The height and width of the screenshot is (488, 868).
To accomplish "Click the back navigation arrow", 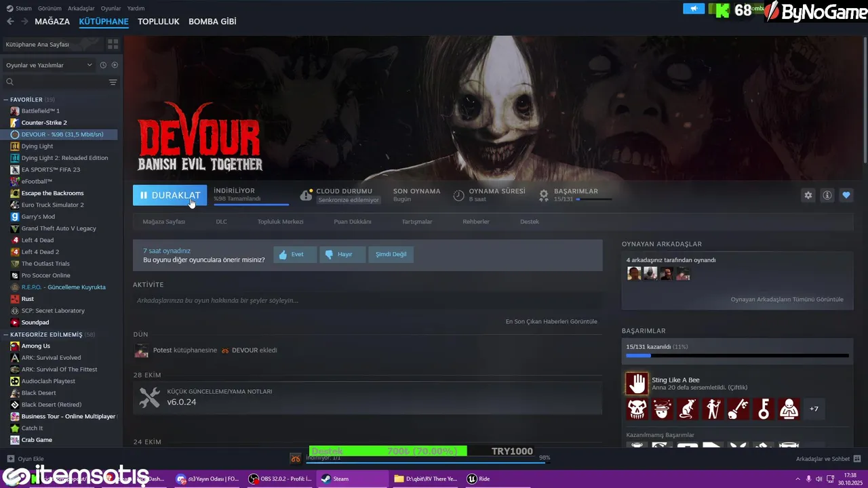I will pyautogui.click(x=10, y=22).
